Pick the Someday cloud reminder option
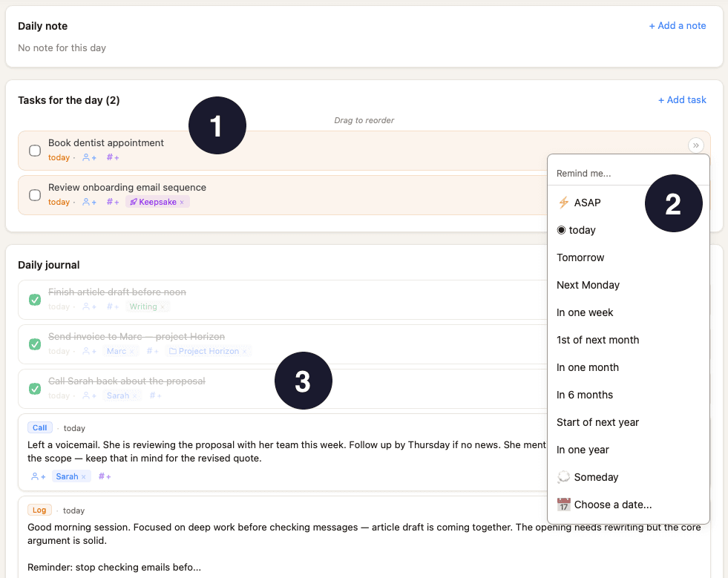Screen dimensions: 728x578 pos(594,477)
